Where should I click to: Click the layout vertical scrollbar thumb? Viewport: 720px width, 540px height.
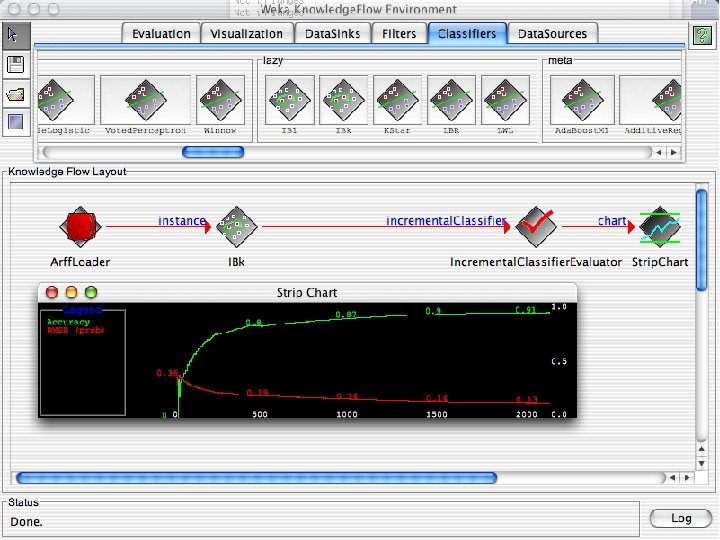(701, 240)
